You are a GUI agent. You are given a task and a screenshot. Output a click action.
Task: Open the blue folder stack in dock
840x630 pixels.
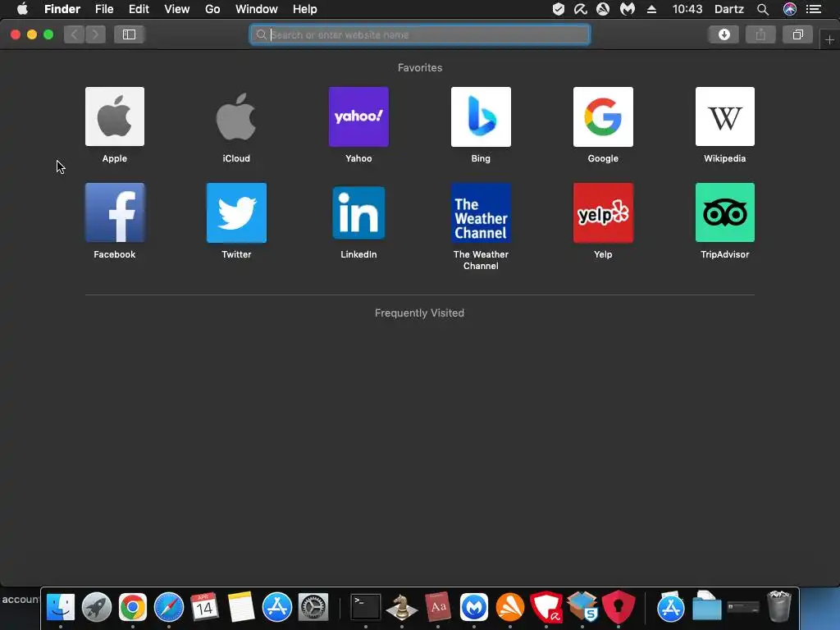pyautogui.click(x=706, y=606)
